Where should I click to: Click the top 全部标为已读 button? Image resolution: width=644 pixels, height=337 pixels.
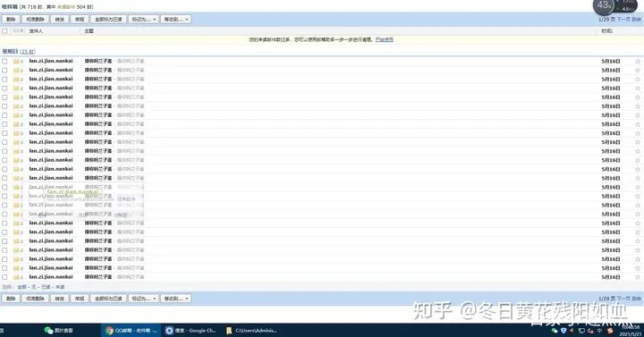[108, 20]
